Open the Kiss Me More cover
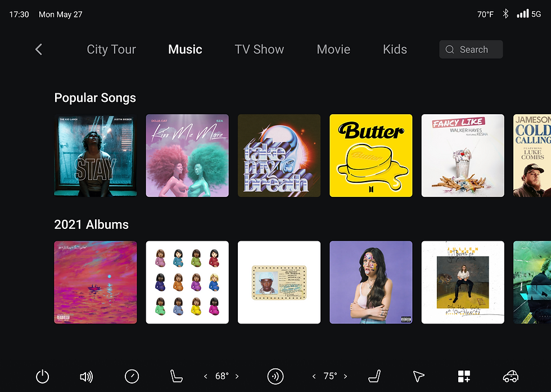This screenshot has height=392, width=551. [x=187, y=155]
